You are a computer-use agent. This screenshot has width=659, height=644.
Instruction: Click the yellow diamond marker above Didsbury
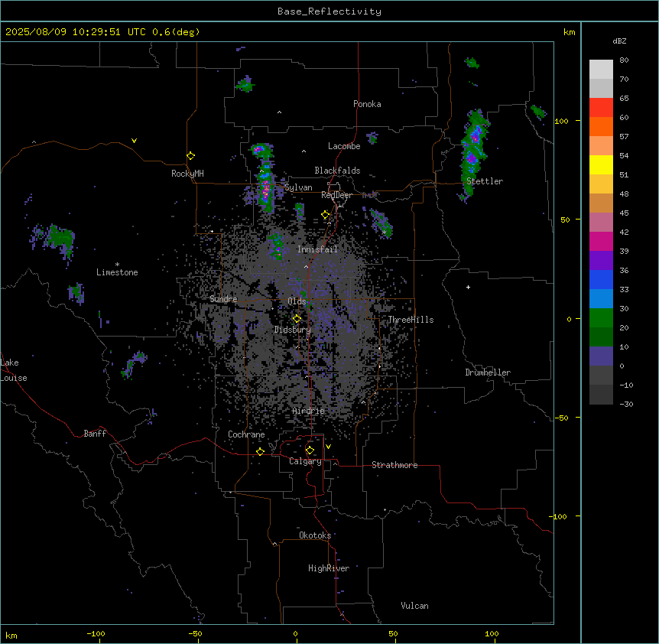[x=297, y=319]
